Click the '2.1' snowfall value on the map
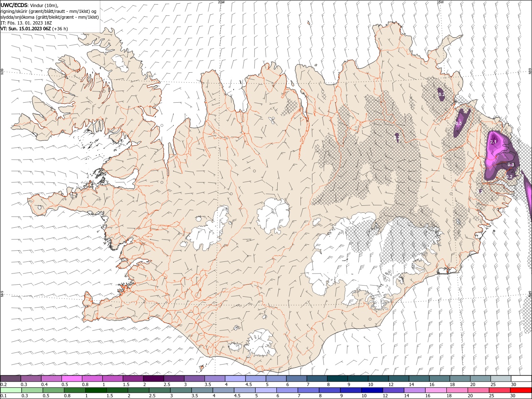Screen dimensions: 532x399 494,142
